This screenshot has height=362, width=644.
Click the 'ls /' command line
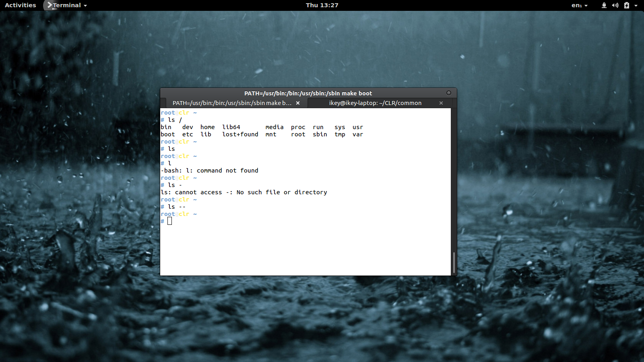coord(171,120)
